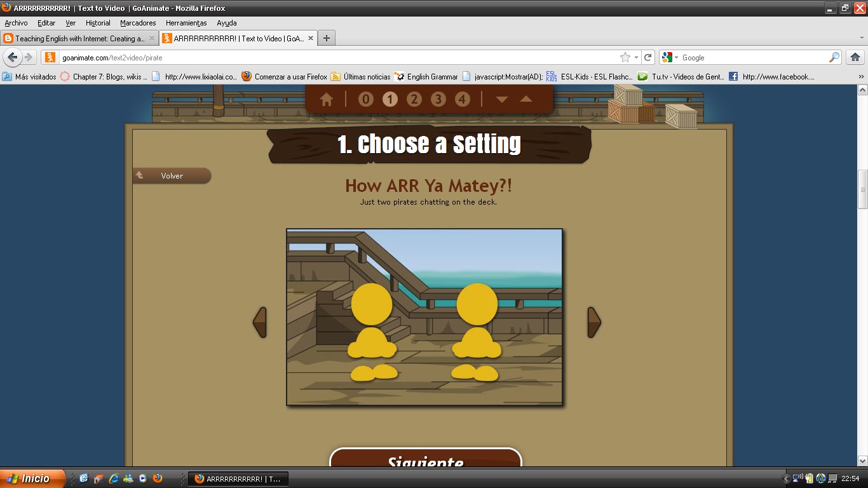
Task: Open a new tab with plus button
Action: point(327,38)
